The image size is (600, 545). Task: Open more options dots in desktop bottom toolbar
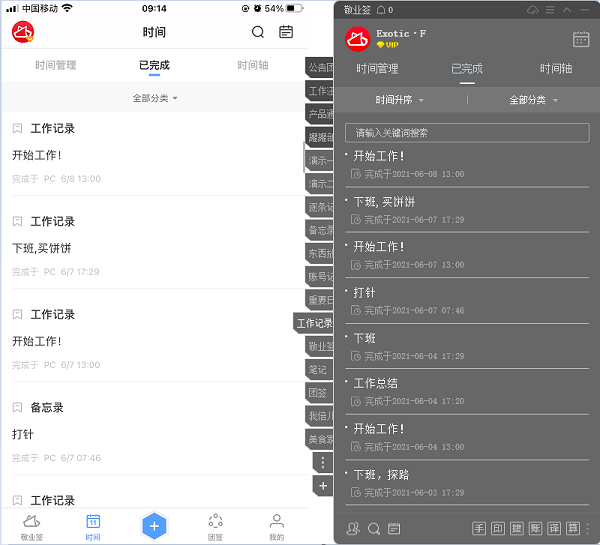tap(587, 529)
